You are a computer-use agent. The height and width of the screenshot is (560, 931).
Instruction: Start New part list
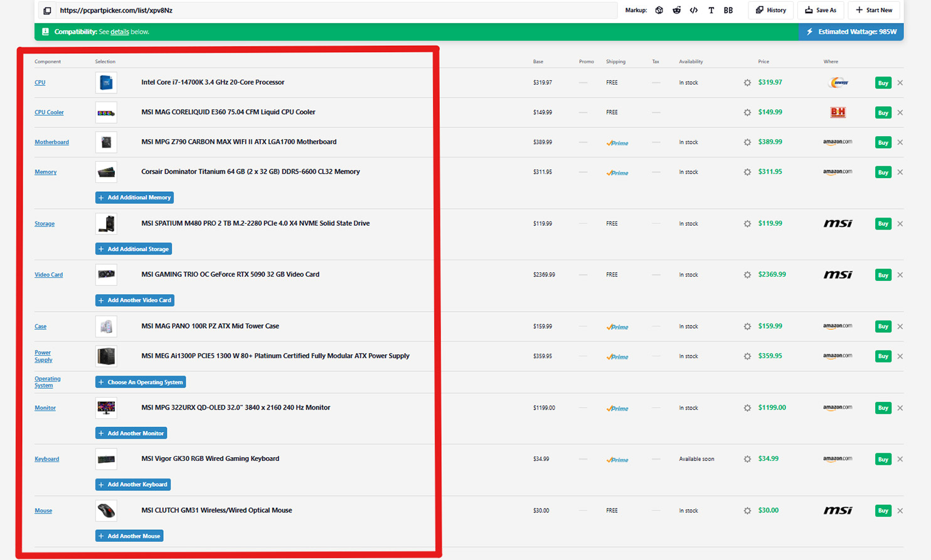(x=874, y=10)
